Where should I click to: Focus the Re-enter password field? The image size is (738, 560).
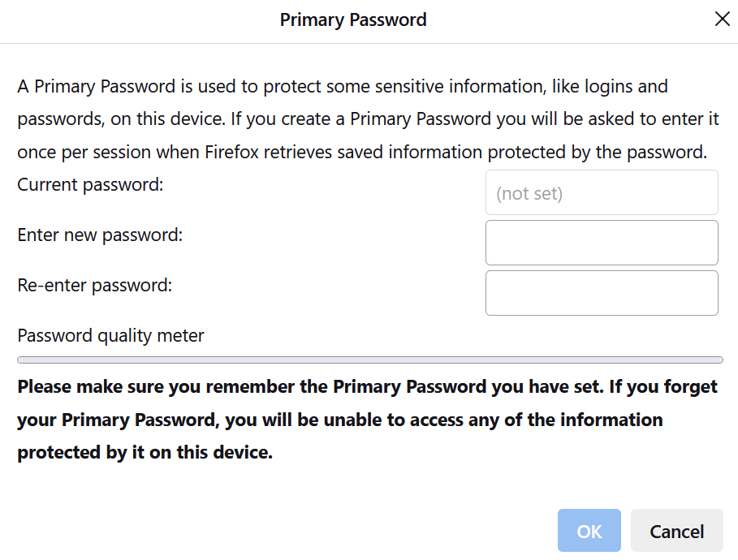pos(602,293)
